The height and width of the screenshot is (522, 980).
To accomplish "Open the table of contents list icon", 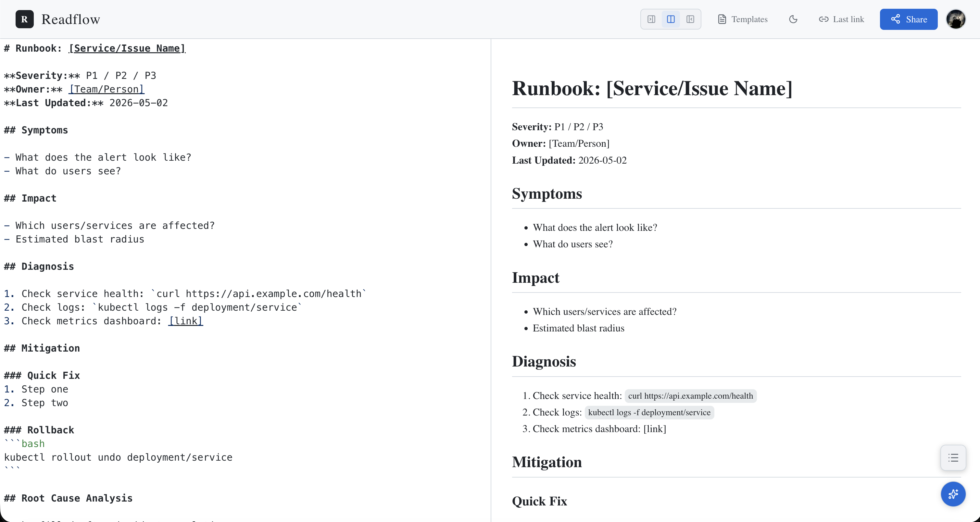I will [953, 457].
